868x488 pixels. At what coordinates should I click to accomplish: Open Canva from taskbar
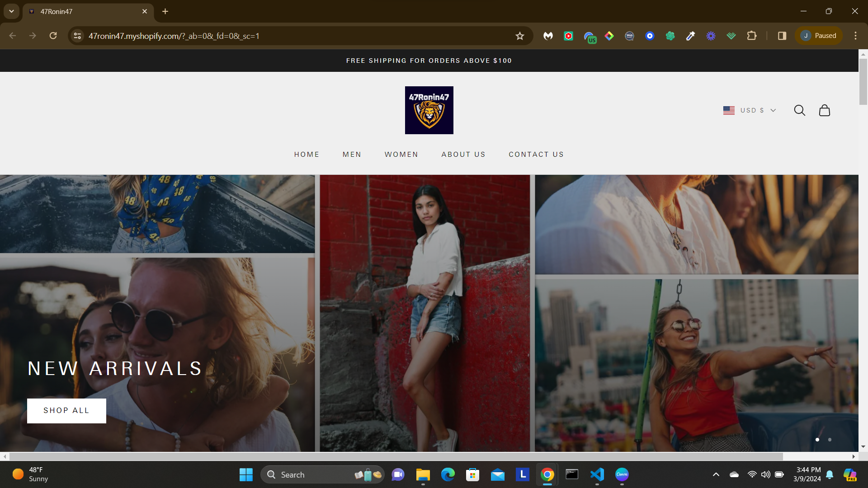click(x=622, y=475)
